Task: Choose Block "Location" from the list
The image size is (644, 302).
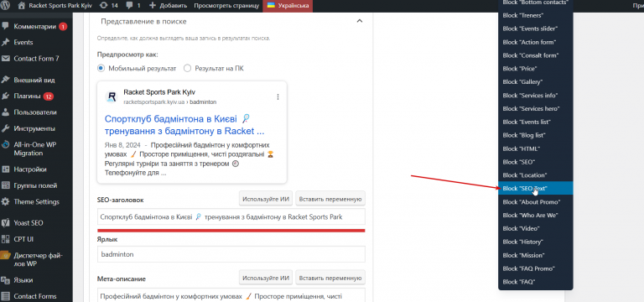Action: pos(536,175)
